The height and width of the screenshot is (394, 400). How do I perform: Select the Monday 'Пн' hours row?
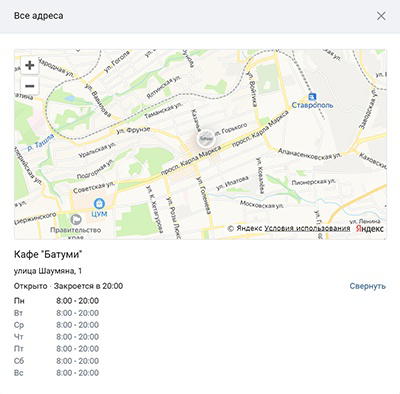click(x=56, y=301)
